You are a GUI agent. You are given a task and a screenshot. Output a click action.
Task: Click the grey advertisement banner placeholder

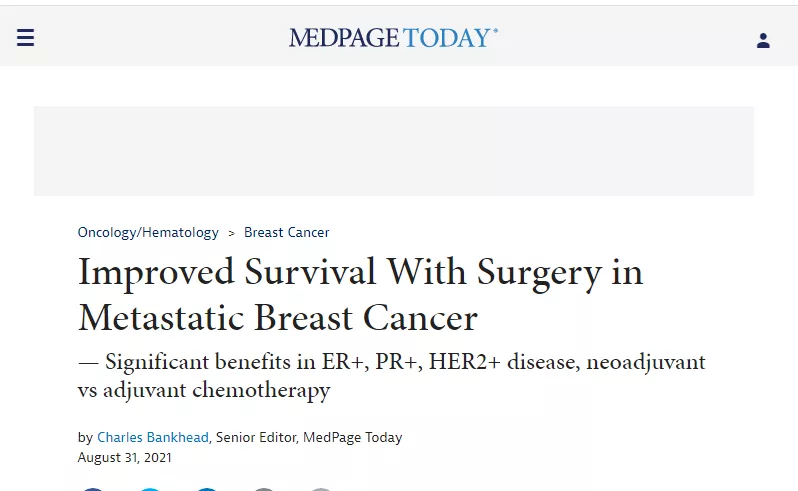(x=394, y=151)
